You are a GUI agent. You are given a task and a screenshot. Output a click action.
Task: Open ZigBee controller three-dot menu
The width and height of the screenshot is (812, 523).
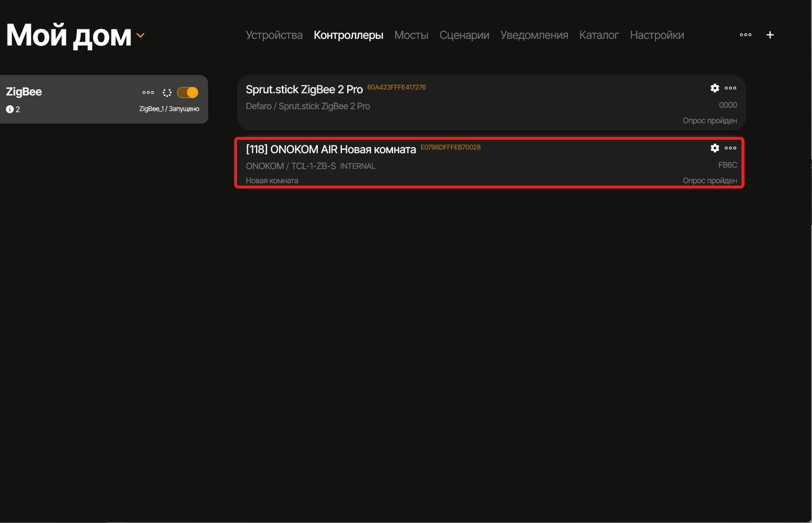tap(148, 92)
